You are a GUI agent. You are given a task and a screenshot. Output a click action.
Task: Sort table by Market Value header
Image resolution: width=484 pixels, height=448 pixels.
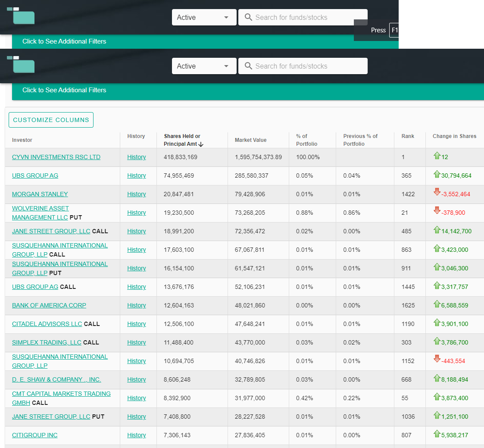pos(250,140)
